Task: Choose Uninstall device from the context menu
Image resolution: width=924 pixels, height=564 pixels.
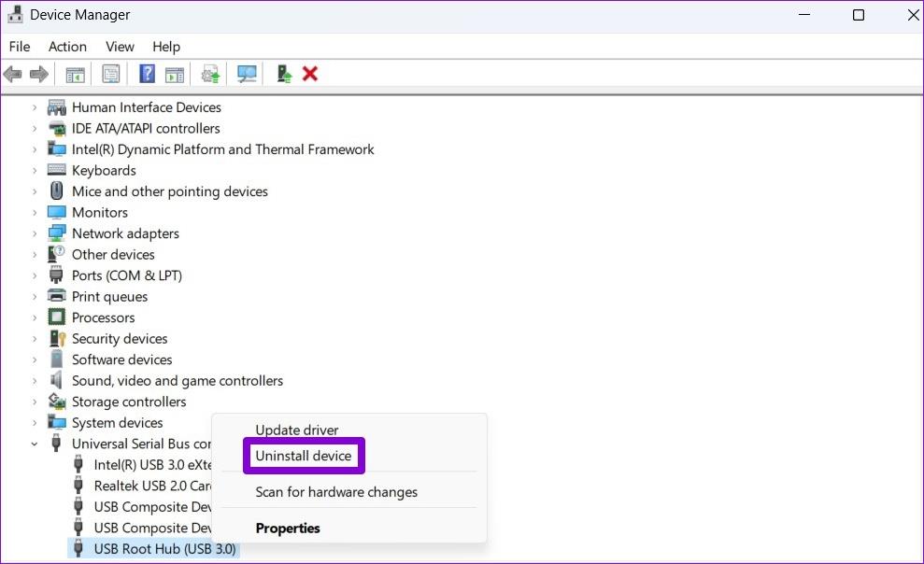Action: [304, 456]
